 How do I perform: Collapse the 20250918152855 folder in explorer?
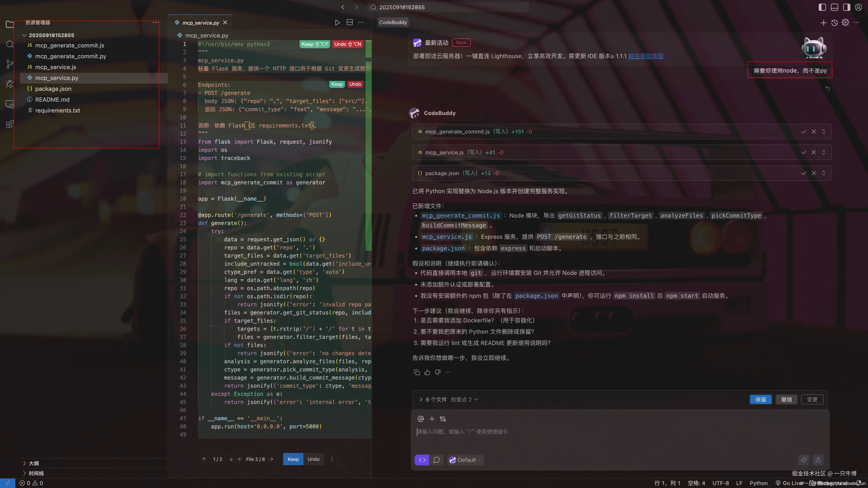point(24,35)
